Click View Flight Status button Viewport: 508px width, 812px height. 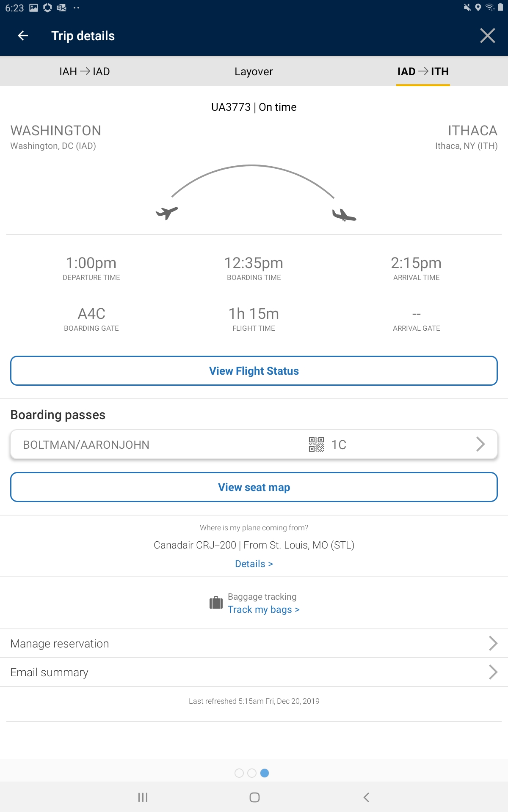point(254,371)
